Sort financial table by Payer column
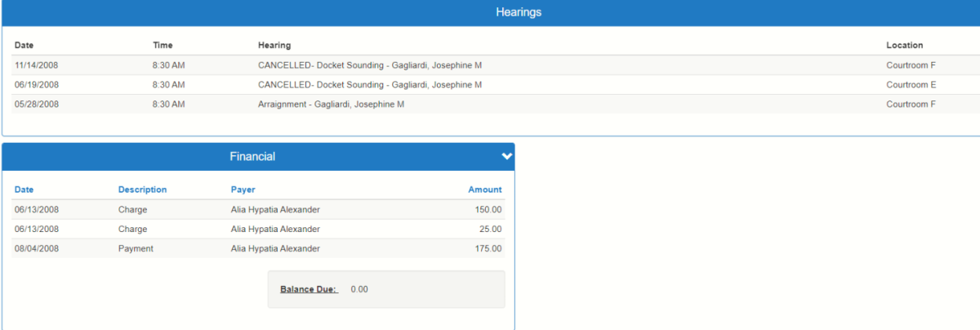Viewport: 980px width, 330px height. (x=243, y=190)
